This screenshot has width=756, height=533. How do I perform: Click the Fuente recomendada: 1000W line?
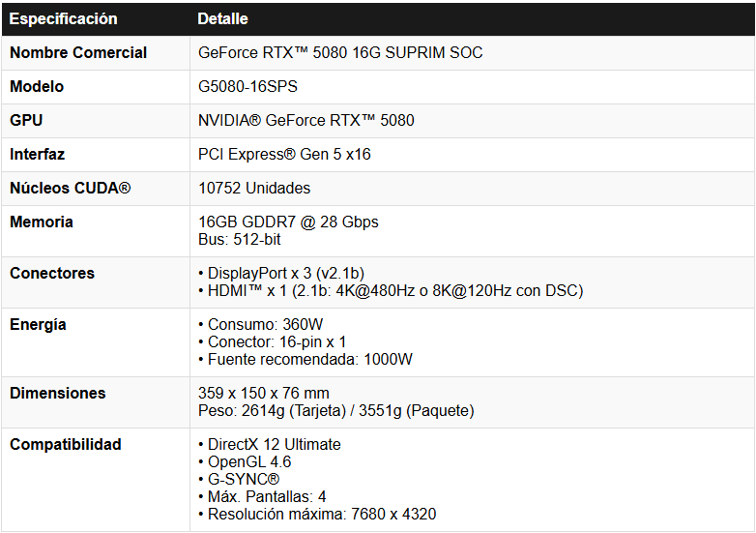pos(305,359)
